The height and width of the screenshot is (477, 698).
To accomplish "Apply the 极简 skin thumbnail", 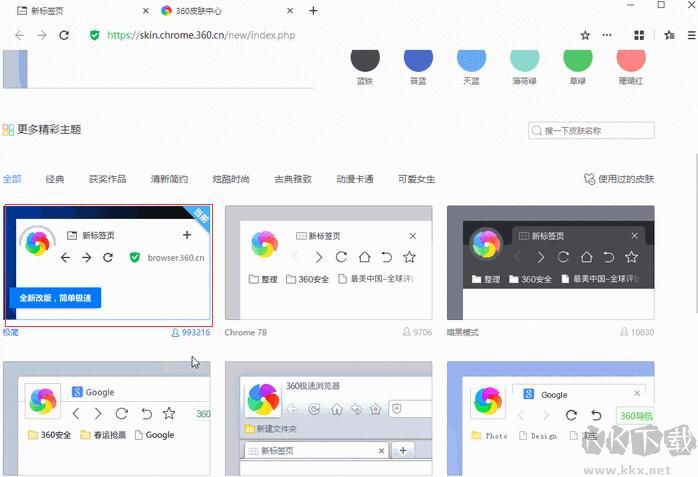I will pyautogui.click(x=107, y=263).
